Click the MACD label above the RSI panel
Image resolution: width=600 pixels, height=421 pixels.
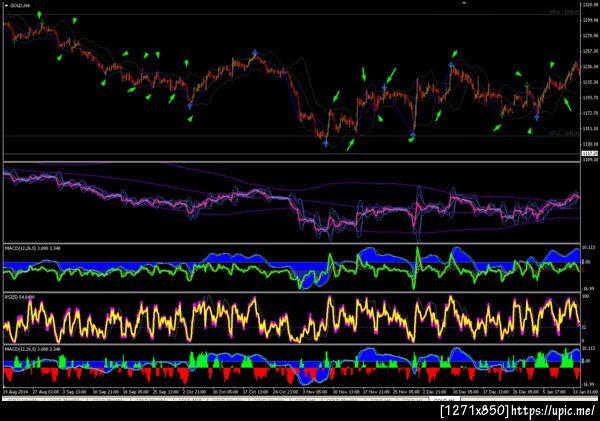(x=33, y=248)
